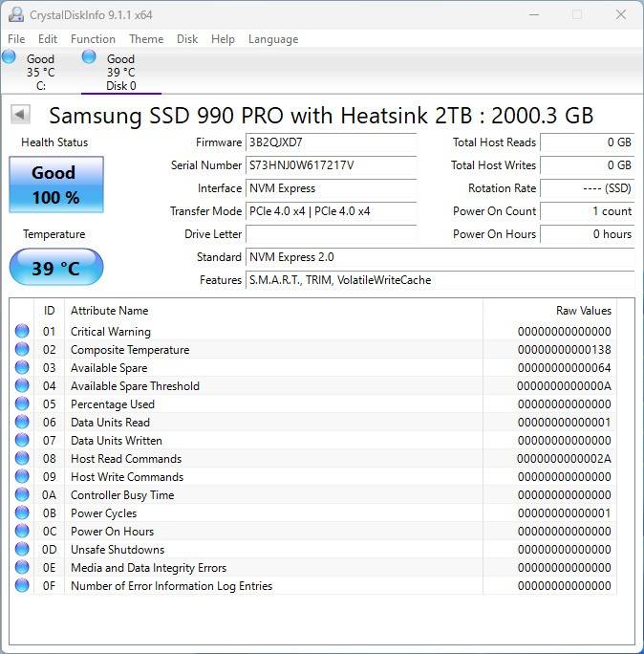Image resolution: width=644 pixels, height=654 pixels.
Task: Select raw value 0000000000138
Action: point(565,350)
